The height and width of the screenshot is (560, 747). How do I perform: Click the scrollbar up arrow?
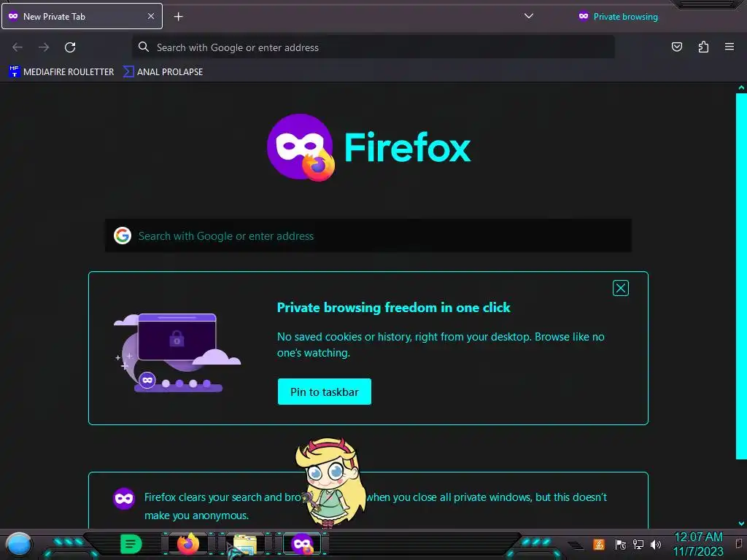[741, 87]
